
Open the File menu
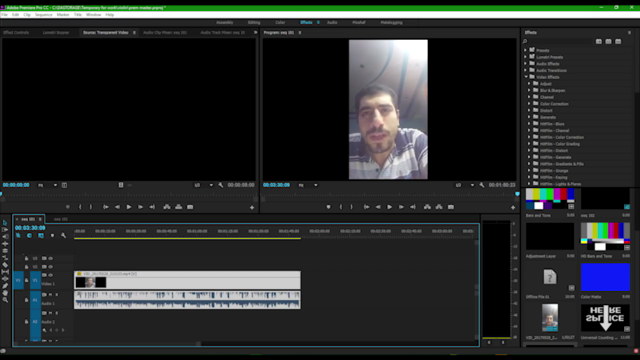[x=4, y=15]
